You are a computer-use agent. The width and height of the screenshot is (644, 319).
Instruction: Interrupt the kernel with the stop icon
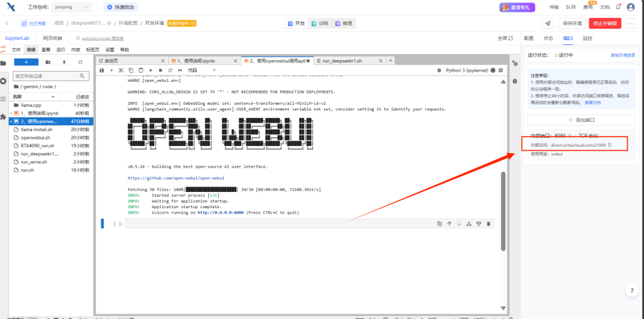pos(160,70)
